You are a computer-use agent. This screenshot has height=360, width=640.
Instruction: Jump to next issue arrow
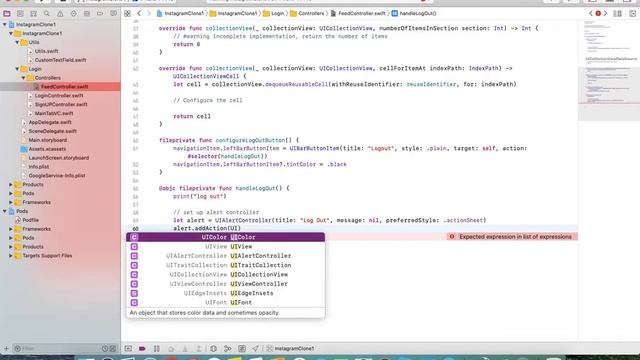605,13
